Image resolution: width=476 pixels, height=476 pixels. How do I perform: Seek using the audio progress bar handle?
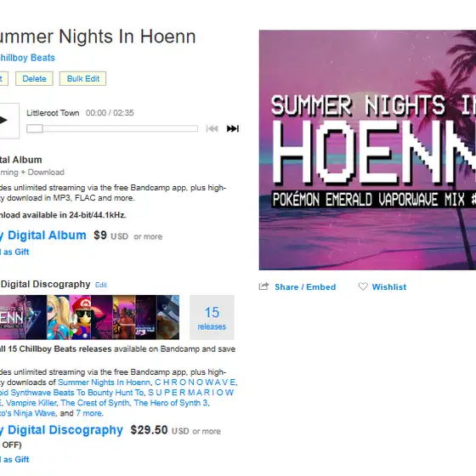(35, 128)
